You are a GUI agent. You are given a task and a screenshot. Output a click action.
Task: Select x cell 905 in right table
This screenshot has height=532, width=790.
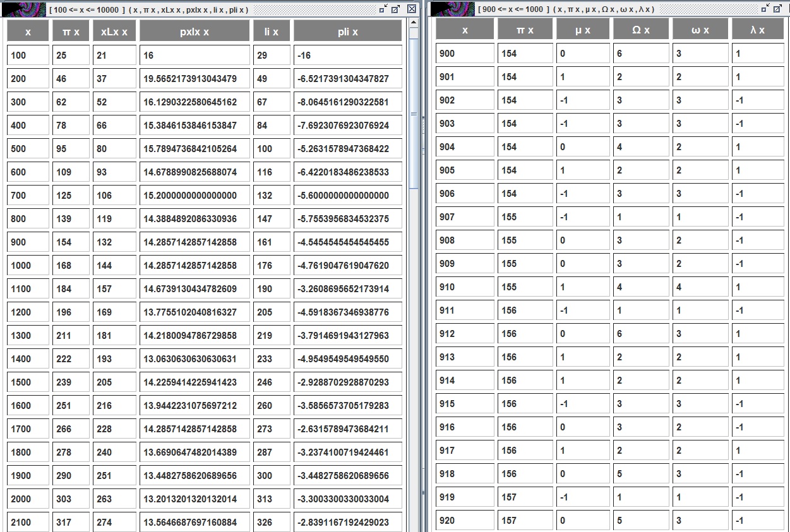(x=465, y=170)
